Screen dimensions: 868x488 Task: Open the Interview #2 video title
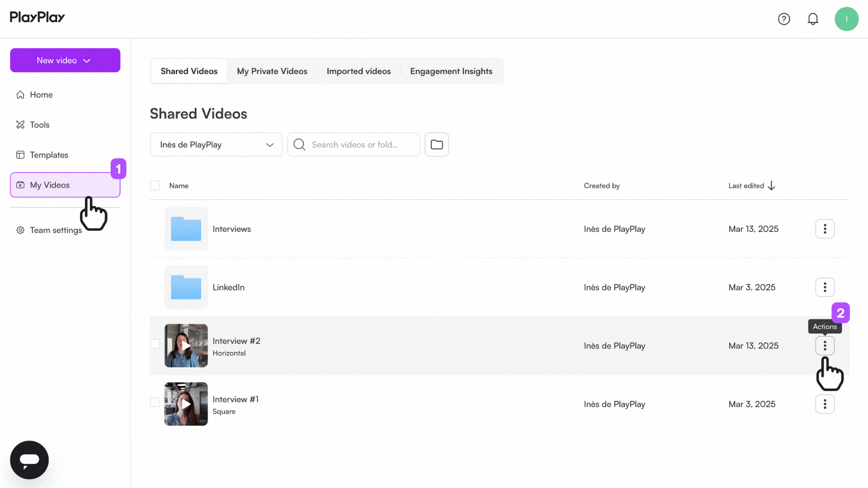tap(236, 341)
